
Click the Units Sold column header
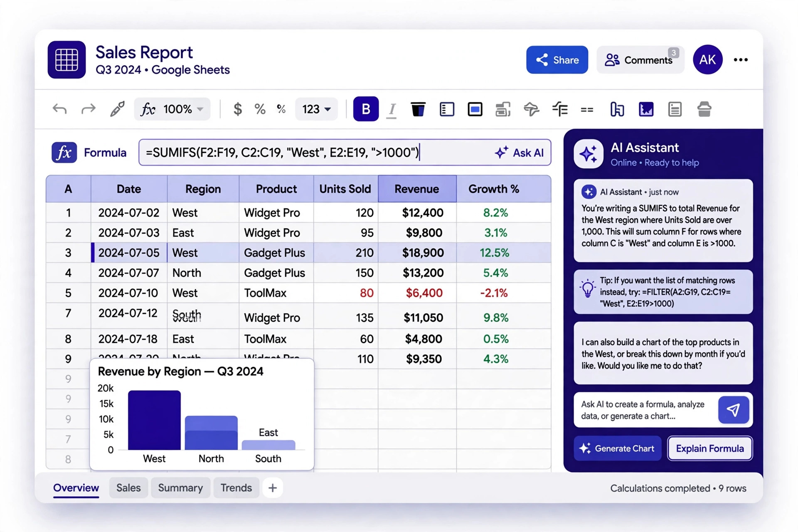pos(345,189)
